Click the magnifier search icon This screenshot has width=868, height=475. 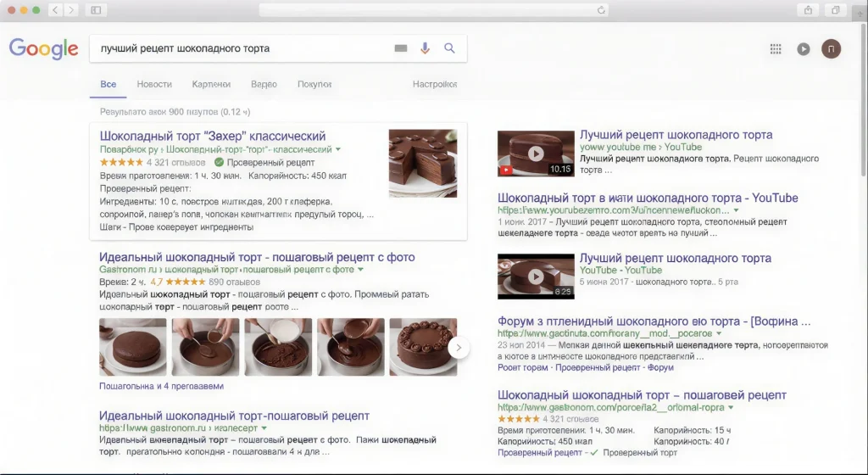click(449, 48)
